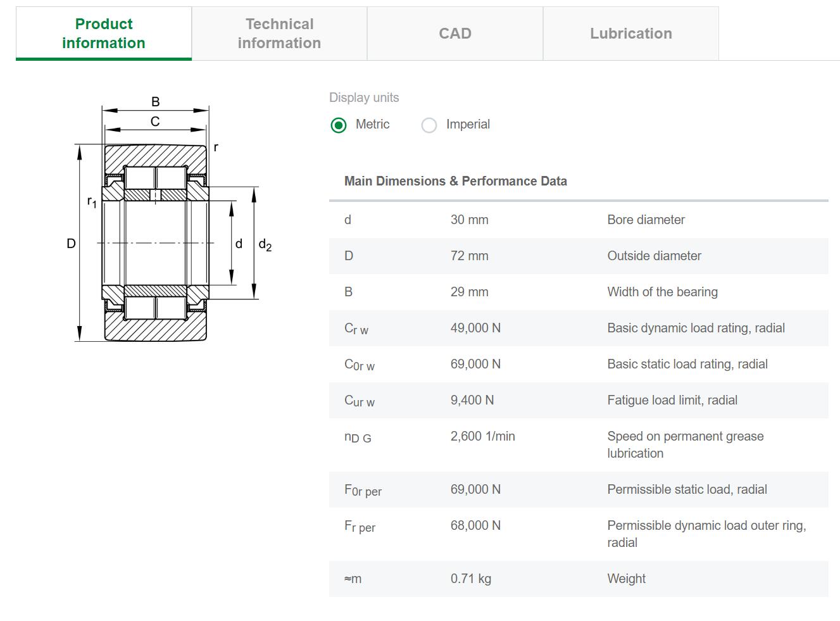Viewport: 840px width, 621px height.
Task: Click the '68,000 N' permissible dynamic load value
Action: pyautogui.click(x=475, y=525)
